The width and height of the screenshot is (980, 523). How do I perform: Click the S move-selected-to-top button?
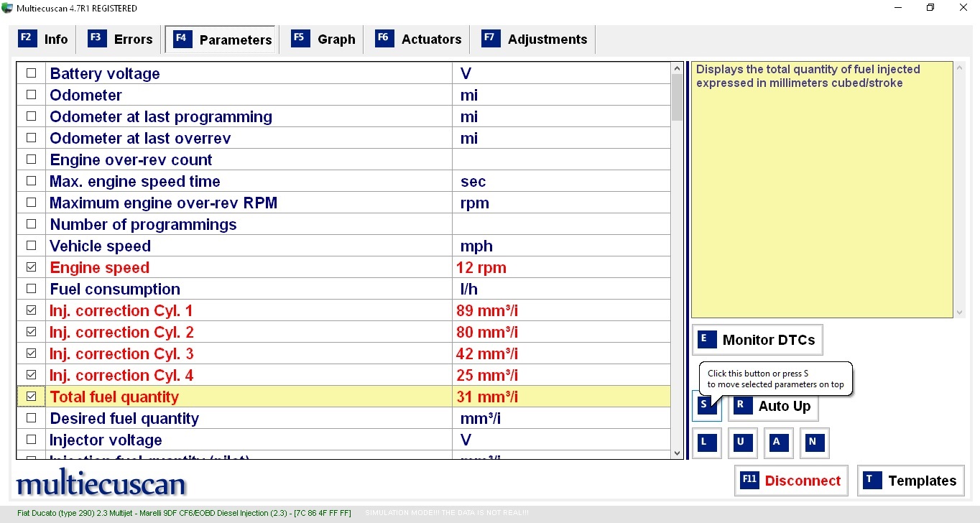[x=706, y=406]
